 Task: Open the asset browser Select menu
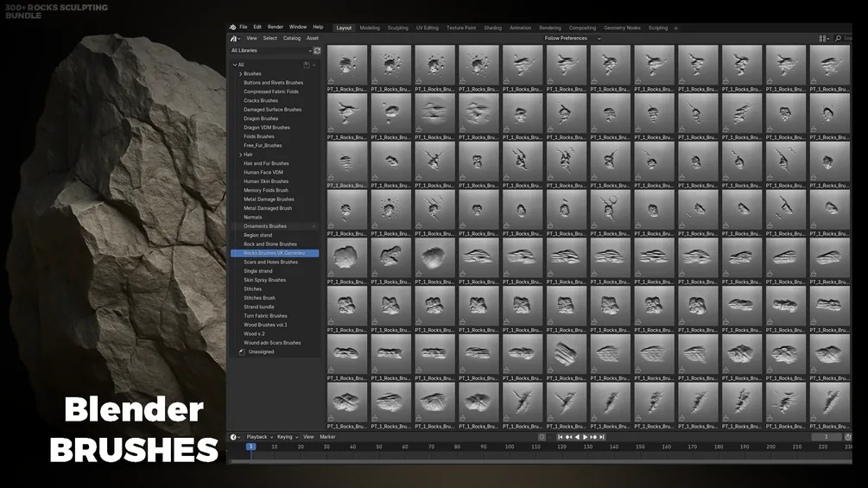click(270, 39)
